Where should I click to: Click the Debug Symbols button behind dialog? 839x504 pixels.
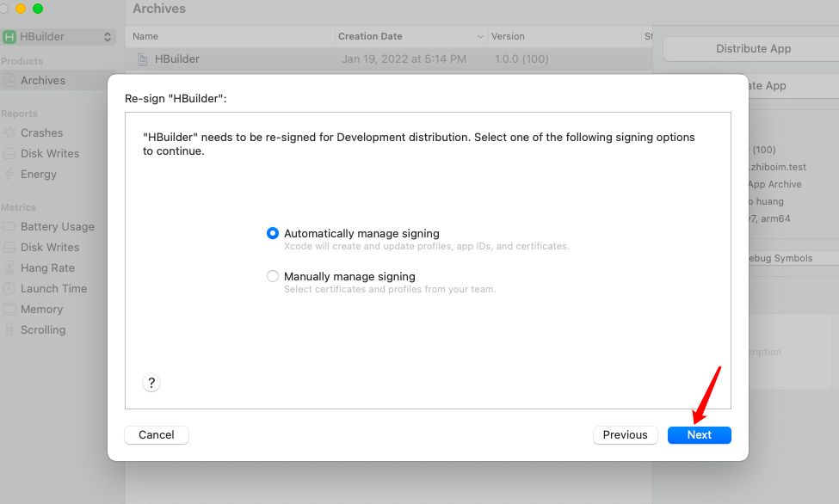[792, 258]
